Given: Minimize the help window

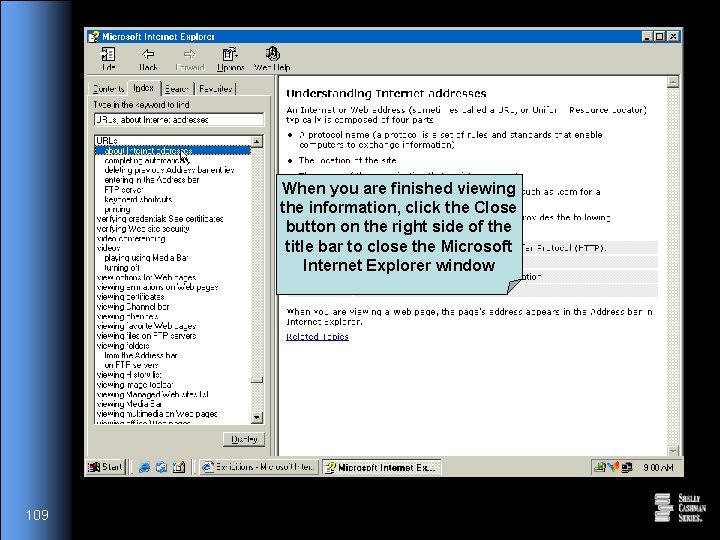Looking at the screenshot, I should click(x=647, y=36).
